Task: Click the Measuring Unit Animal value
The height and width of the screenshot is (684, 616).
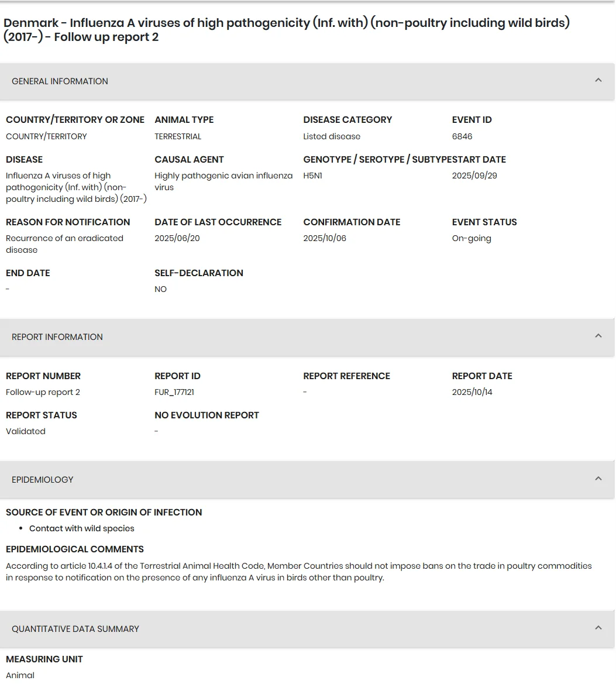Action: tap(20, 675)
